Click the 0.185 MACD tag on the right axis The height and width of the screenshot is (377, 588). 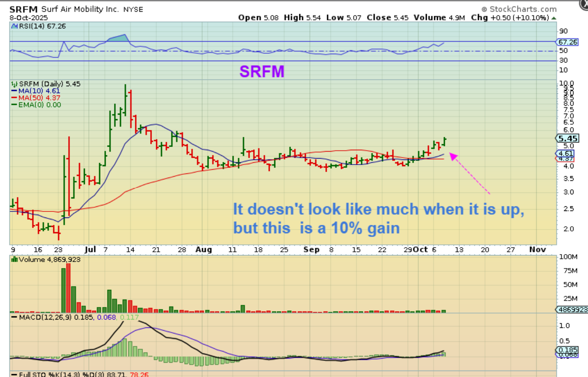[x=567, y=350]
